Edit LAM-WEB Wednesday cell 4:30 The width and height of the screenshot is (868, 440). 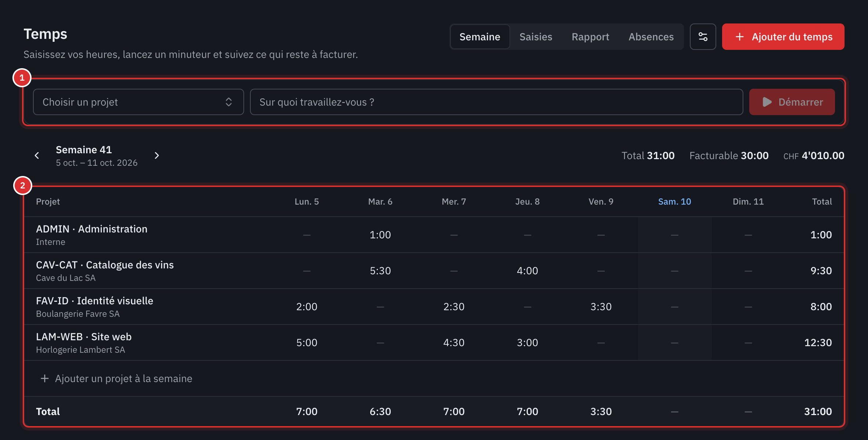[454, 342]
